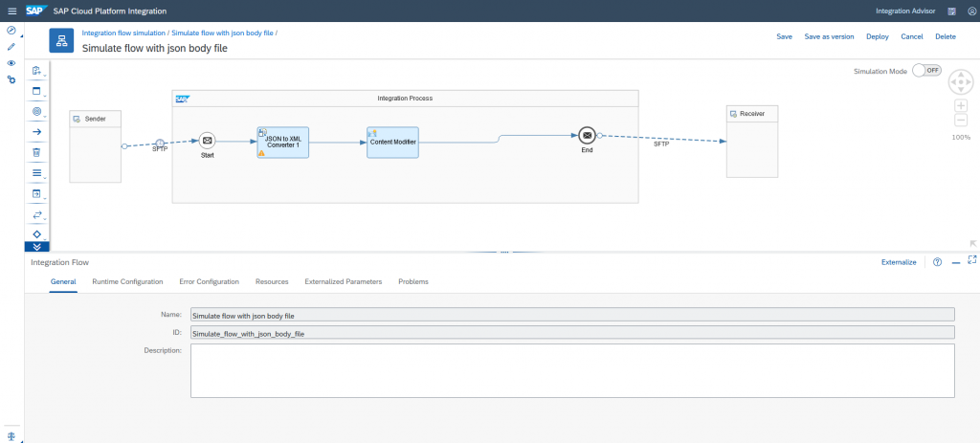Screen dimensions: 980x443
Task: Select the Delete trash can tool
Action: [x=37, y=152]
